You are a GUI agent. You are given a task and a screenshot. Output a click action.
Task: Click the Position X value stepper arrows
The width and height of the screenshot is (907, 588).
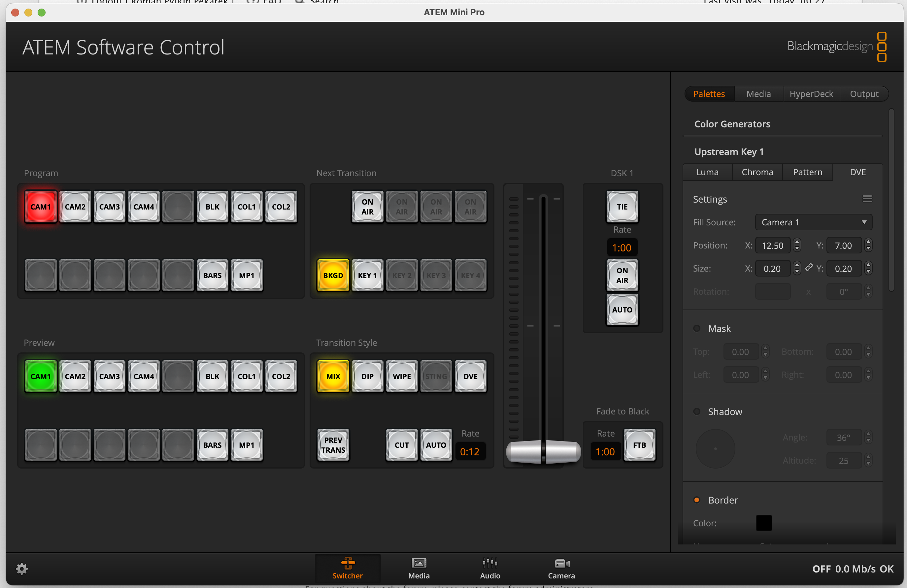click(797, 245)
